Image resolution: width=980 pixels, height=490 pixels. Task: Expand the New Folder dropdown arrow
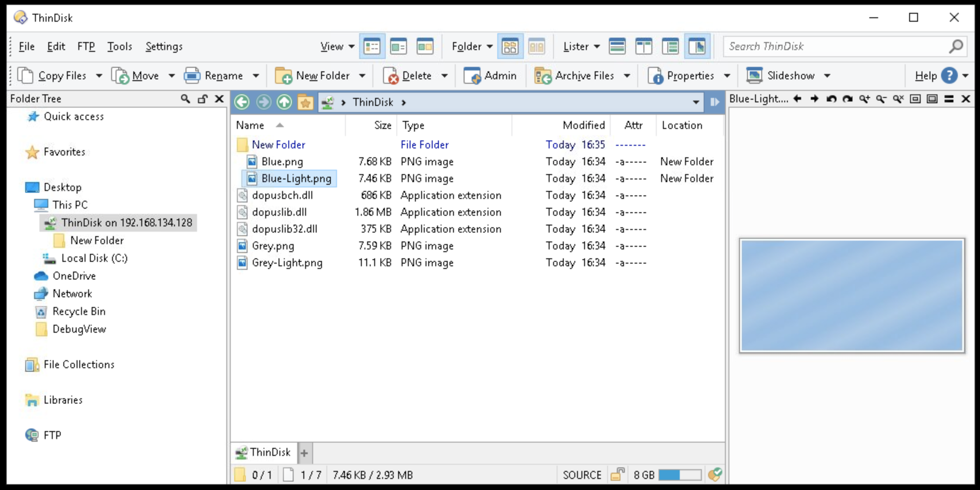coord(362,76)
